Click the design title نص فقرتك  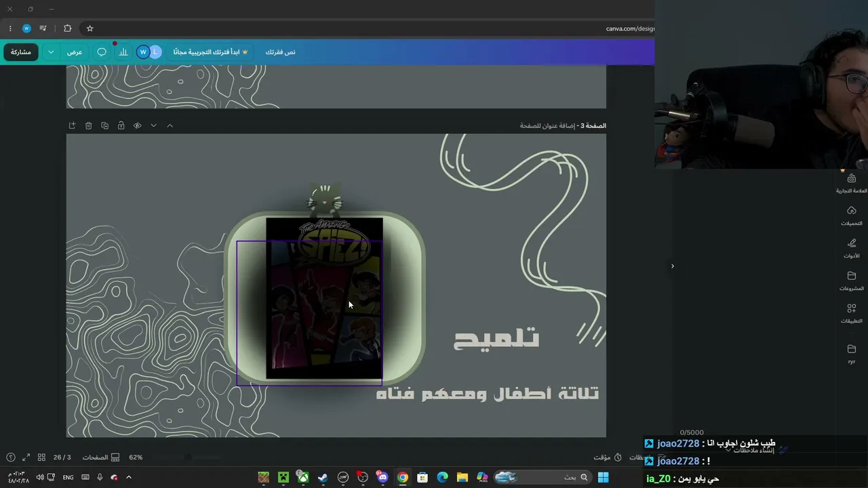click(x=280, y=52)
